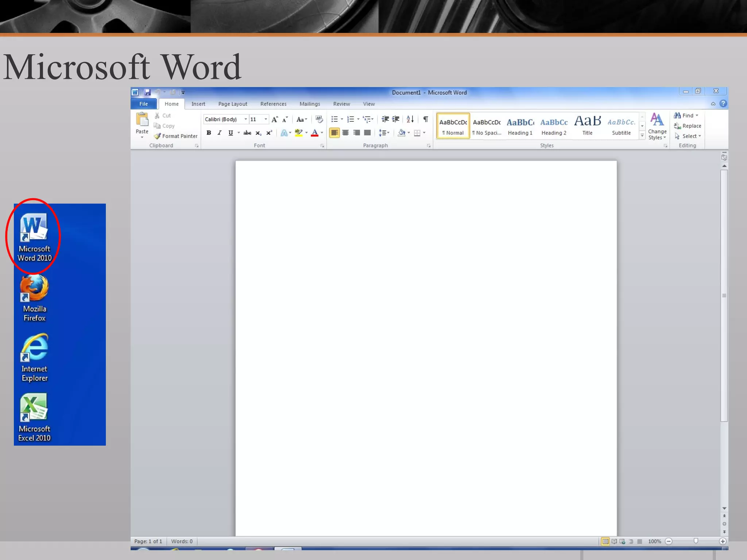747x560 pixels.
Task: Enable Center text alignment
Action: [345, 133]
